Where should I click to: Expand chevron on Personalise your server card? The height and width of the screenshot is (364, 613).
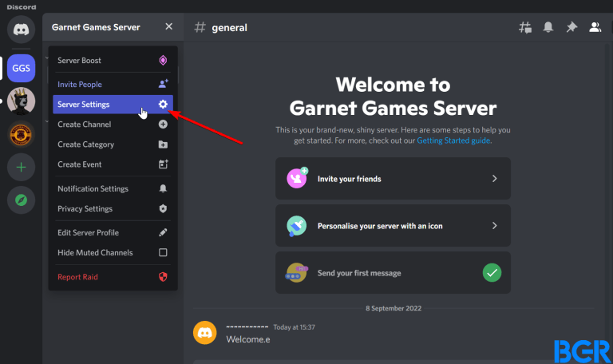(x=495, y=226)
